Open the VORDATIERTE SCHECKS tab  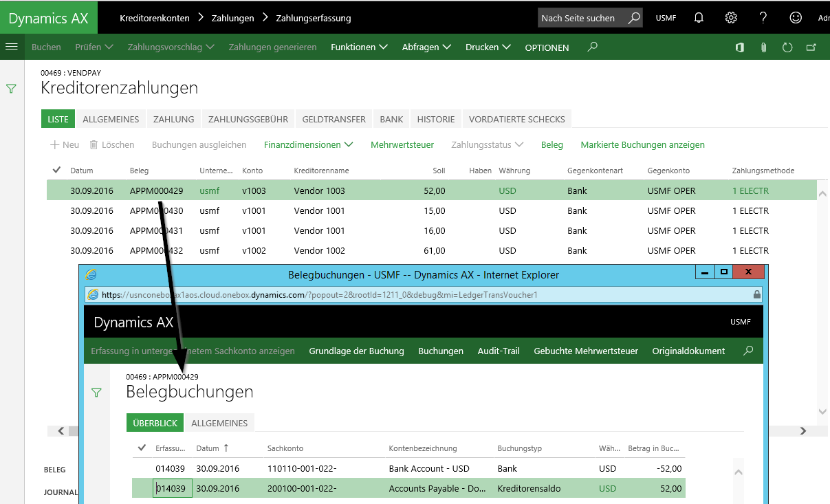(x=516, y=119)
